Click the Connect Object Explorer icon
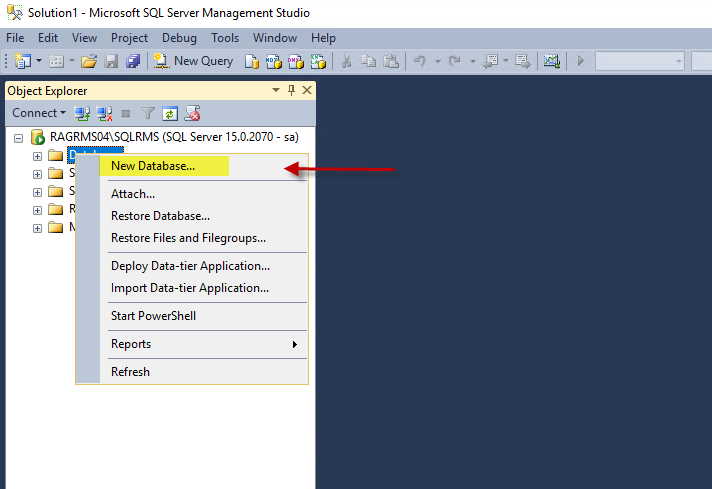712x489 pixels. point(82,114)
